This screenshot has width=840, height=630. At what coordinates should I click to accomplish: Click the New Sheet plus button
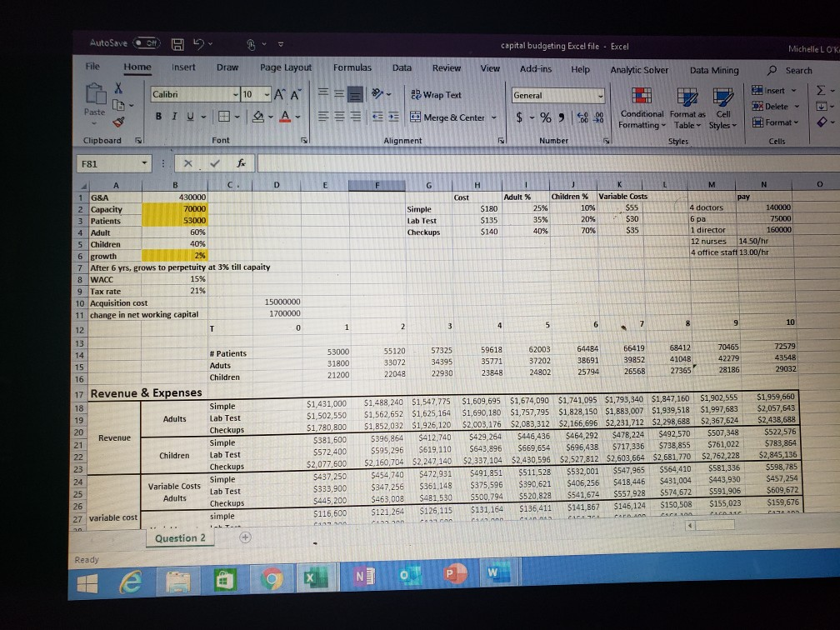coord(245,537)
